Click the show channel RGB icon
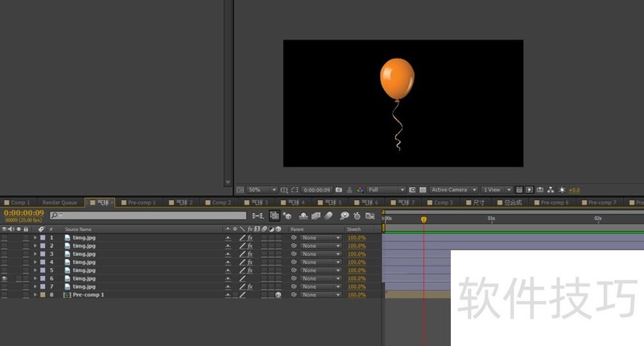The height and width of the screenshot is (346, 644). [360, 190]
